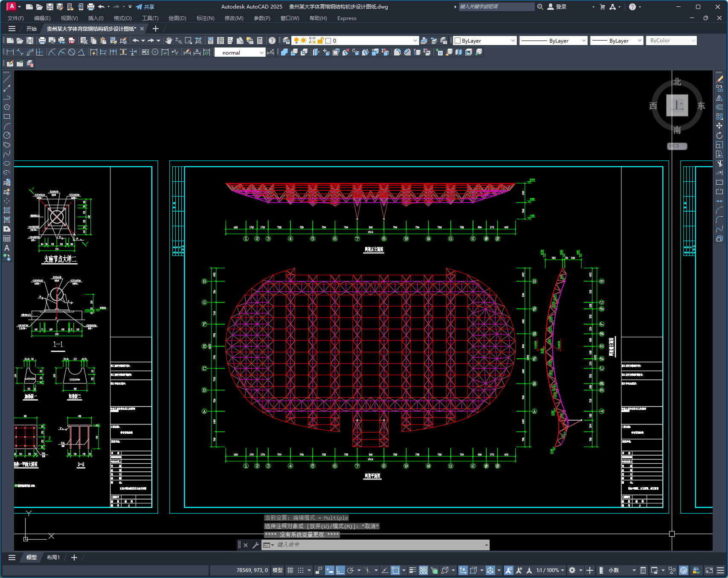Click the Plot Preview icon
This screenshot has width=728, height=578.
(52, 41)
